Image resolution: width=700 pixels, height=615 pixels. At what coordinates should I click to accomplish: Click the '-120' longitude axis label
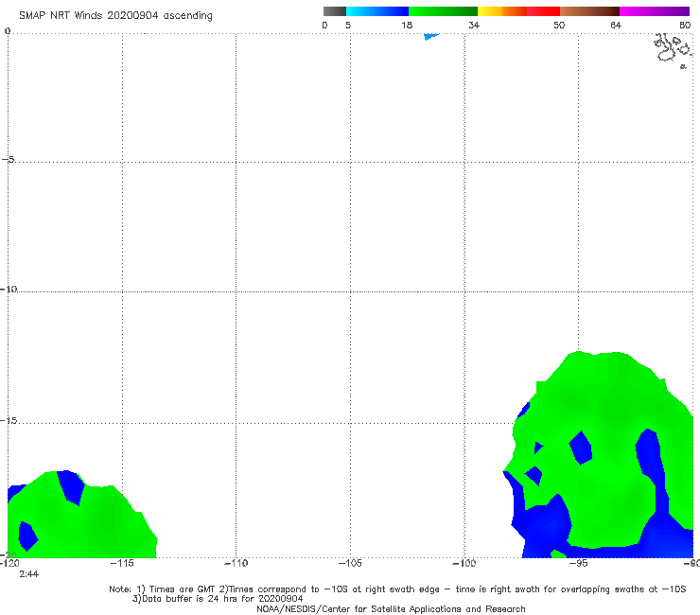click(9, 563)
